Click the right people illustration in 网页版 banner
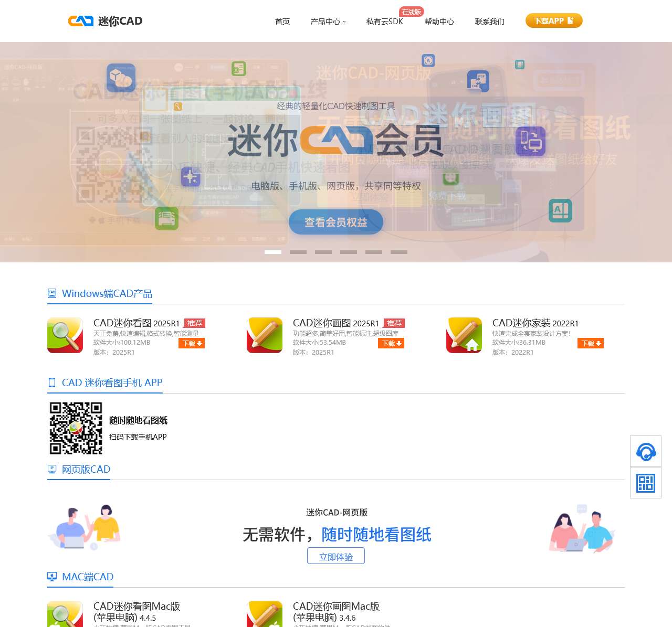Image resolution: width=672 pixels, height=627 pixels. coord(582,528)
